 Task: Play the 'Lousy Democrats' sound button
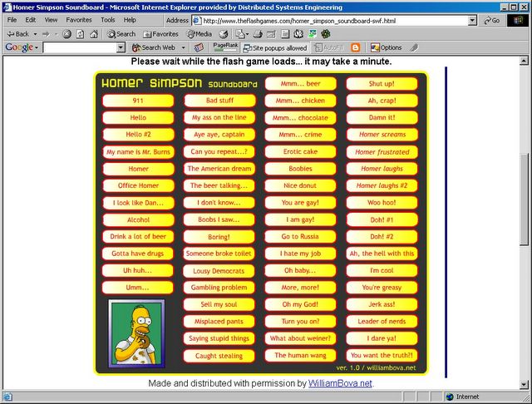[x=219, y=271]
